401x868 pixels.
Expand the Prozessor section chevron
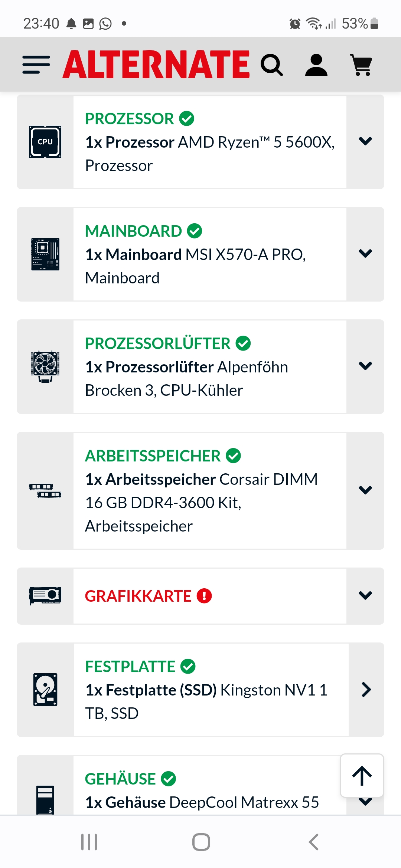365,141
